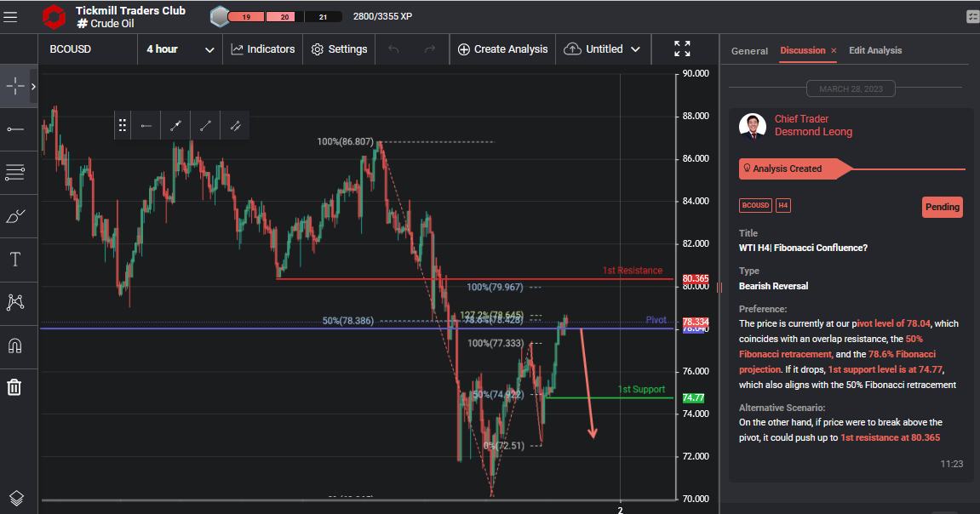Image resolution: width=980 pixels, height=514 pixels.
Task: Click the Pivot line label
Action: point(656,320)
